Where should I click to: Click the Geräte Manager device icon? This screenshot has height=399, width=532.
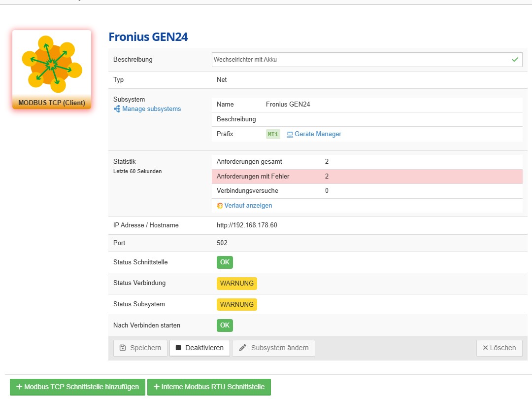tap(290, 135)
